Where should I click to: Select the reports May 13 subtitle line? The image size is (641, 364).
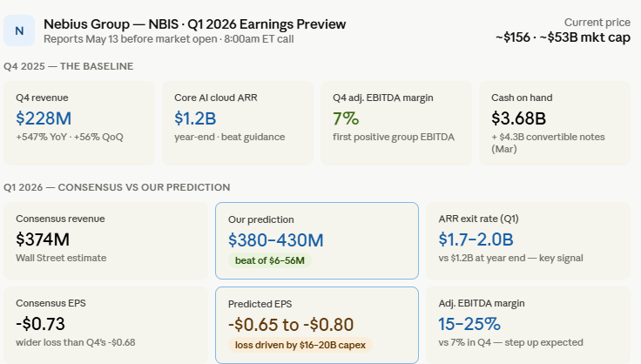tap(168, 39)
